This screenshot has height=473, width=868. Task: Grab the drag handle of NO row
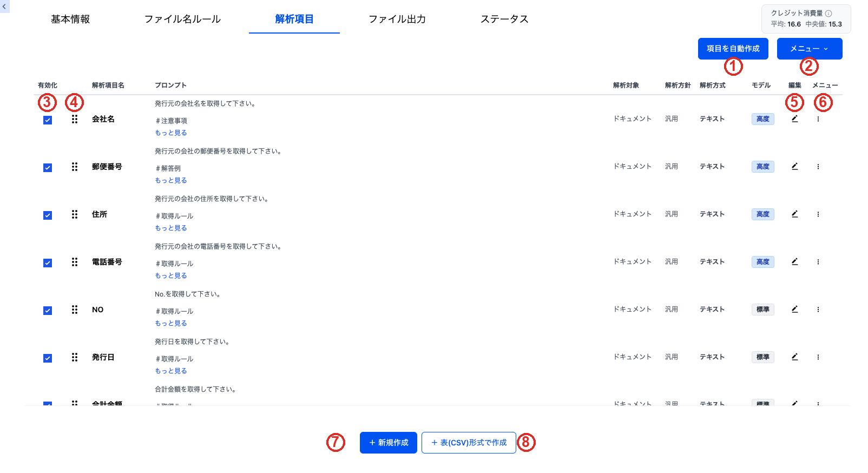[75, 310]
